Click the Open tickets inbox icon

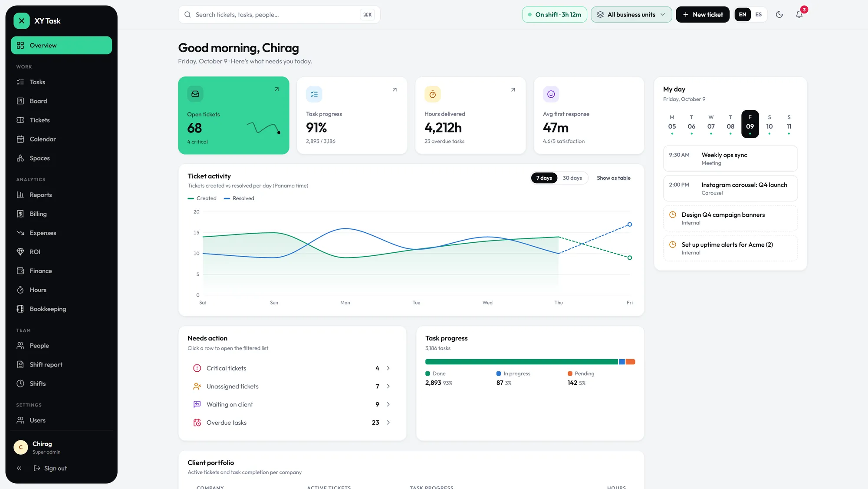coord(195,93)
